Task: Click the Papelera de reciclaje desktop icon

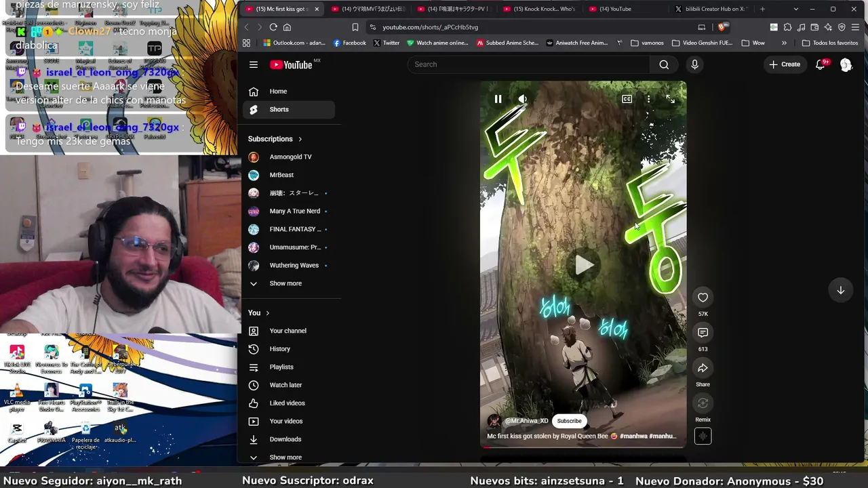Action: 85,436
